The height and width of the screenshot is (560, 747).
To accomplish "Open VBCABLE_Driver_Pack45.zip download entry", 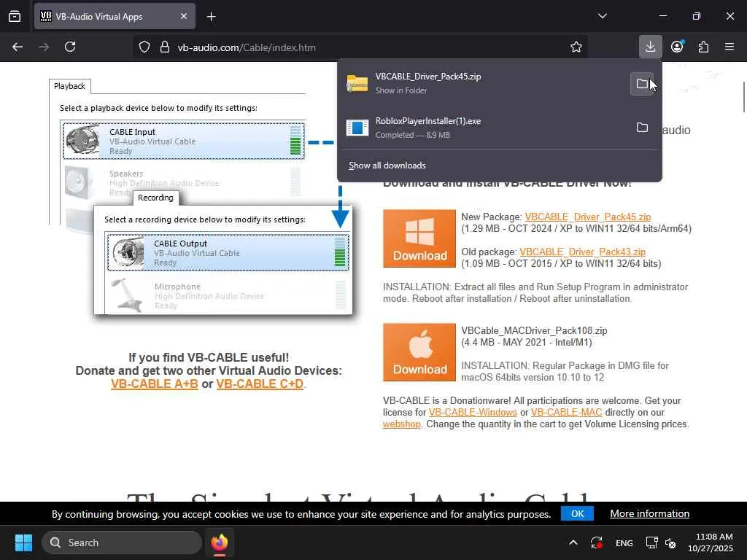I will click(484, 83).
